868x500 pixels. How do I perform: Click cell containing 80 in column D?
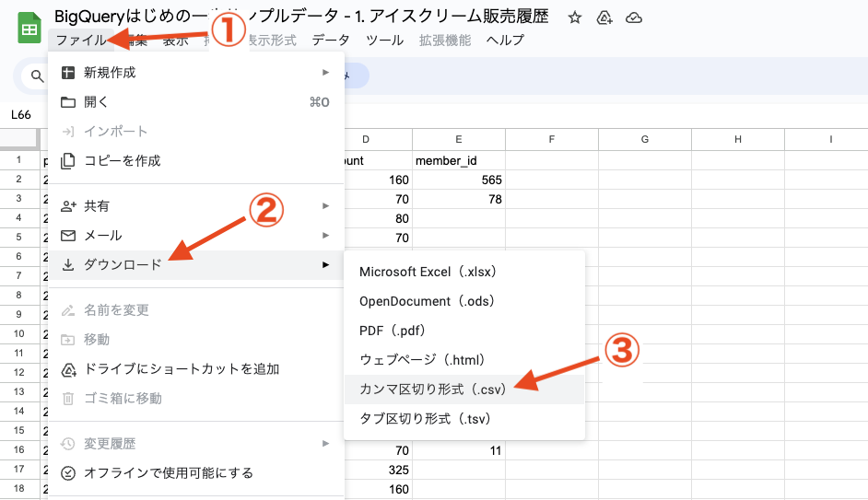pyautogui.click(x=378, y=218)
